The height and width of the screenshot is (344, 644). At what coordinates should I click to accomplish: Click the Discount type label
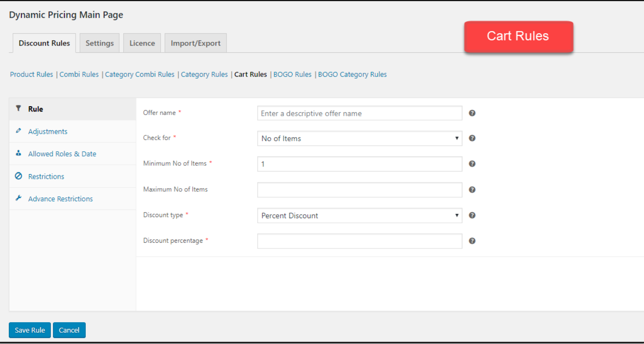pos(163,215)
